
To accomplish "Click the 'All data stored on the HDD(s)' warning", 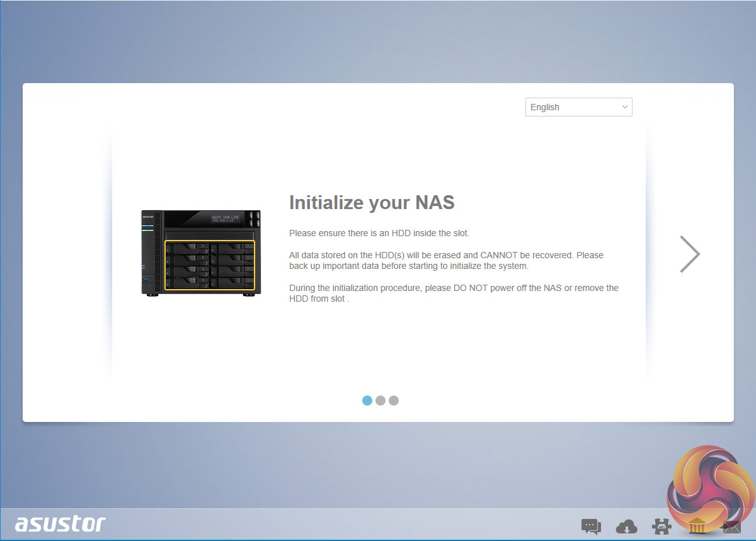I will 446,261.
